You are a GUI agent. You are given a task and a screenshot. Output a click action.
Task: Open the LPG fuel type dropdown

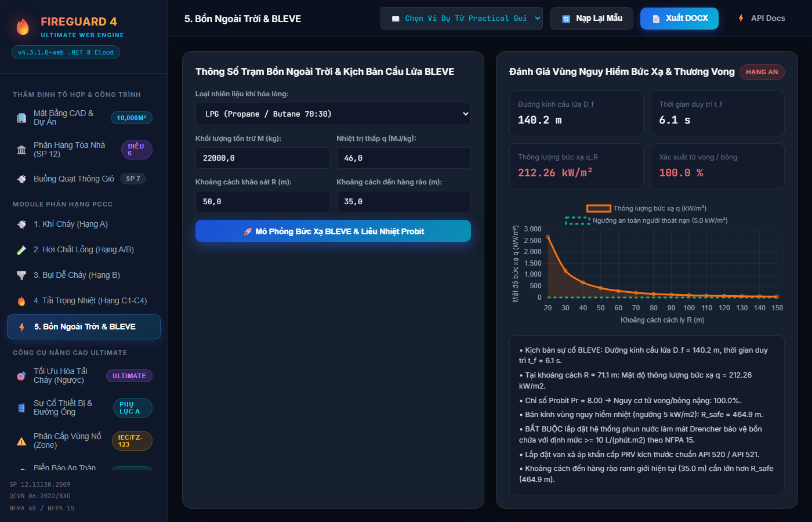[x=333, y=114]
